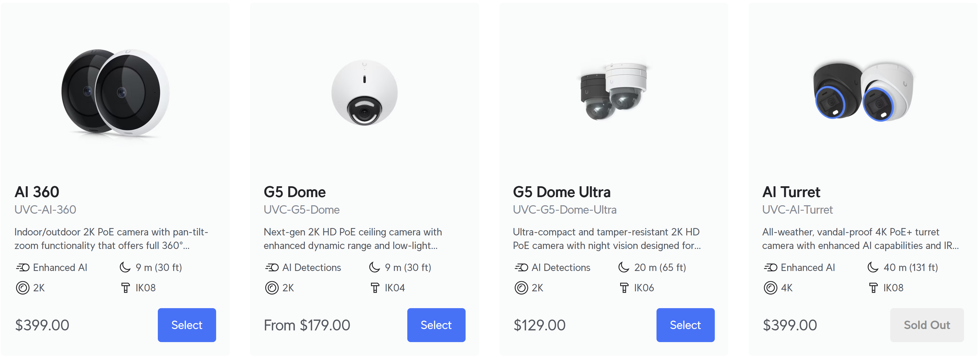980x360 pixels.
Task: Click the AI Detections icon on G5 Dome
Action: click(x=272, y=267)
